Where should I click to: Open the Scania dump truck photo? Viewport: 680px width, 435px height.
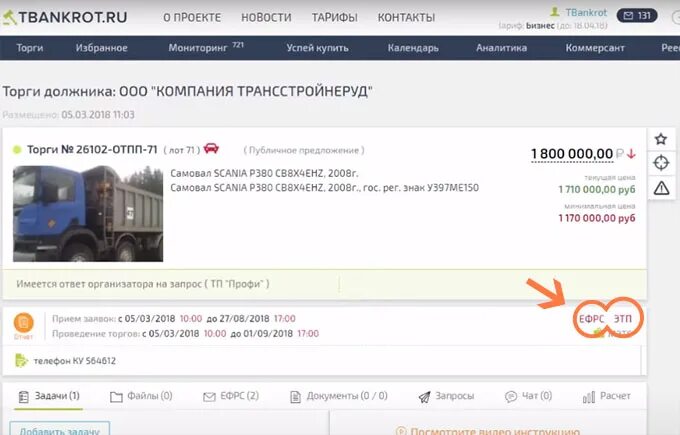(88, 213)
